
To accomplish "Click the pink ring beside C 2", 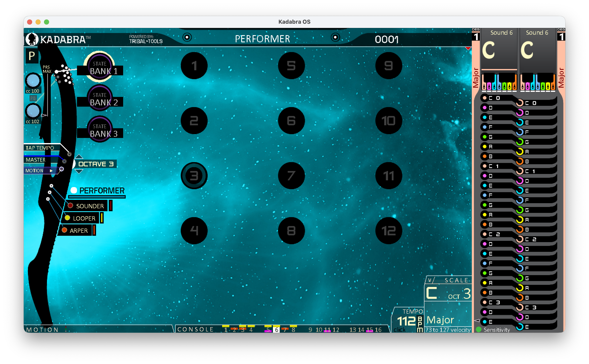I will tap(520, 239).
